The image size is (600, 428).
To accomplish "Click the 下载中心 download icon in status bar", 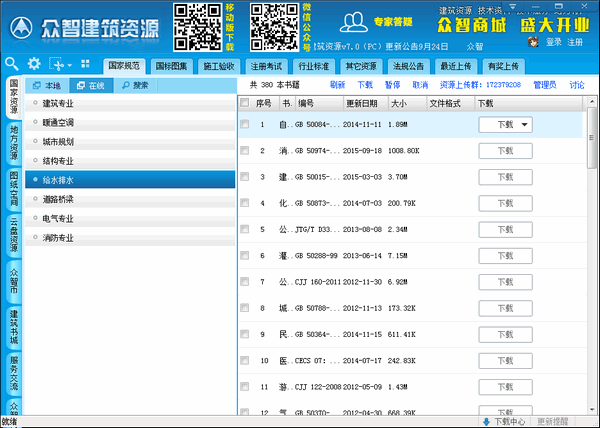I will [x=487, y=421].
